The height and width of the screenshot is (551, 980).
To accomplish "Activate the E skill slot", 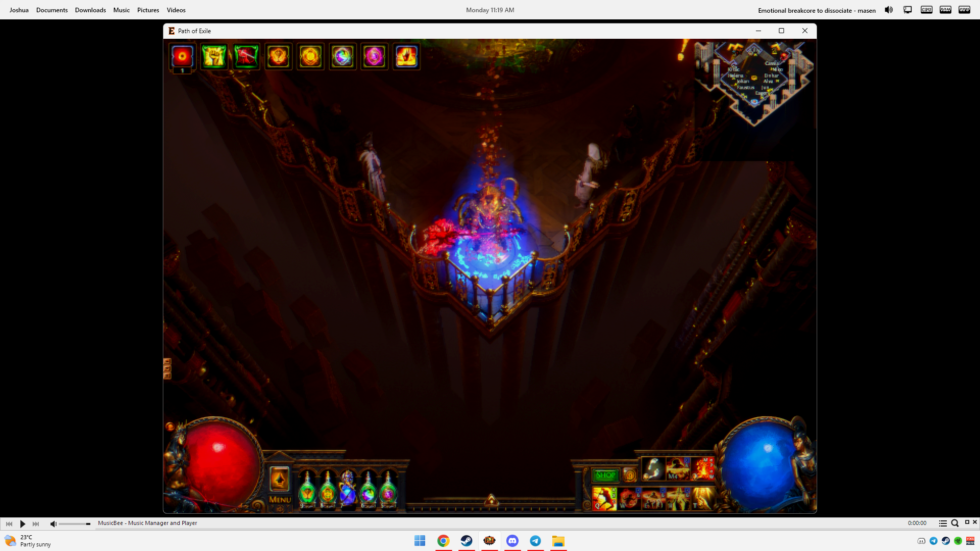I will point(653,498).
